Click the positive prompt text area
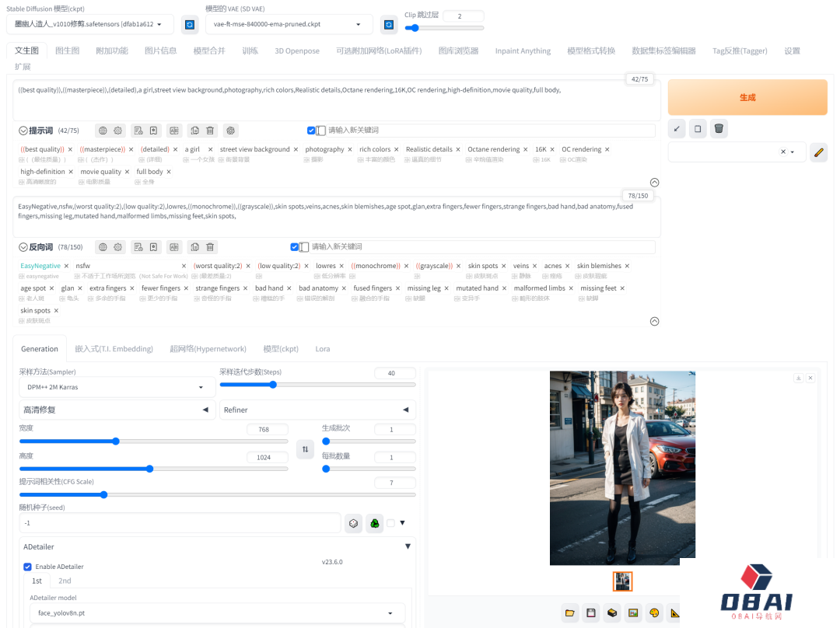840x628 pixels. [337, 101]
